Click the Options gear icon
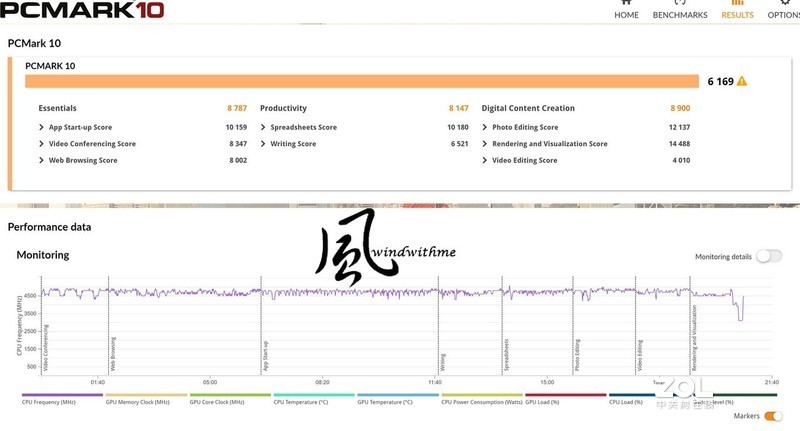The width and height of the screenshot is (800, 431). click(784, 3)
